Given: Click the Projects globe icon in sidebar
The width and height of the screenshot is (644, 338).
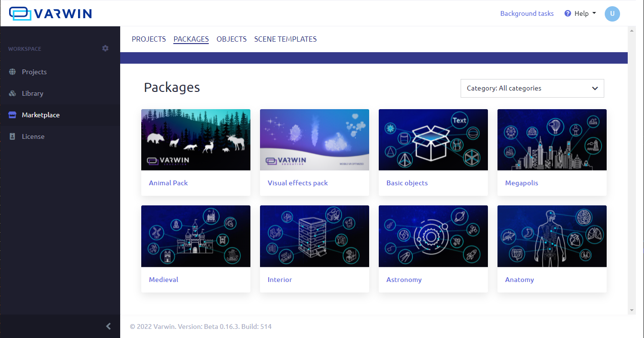Looking at the screenshot, I should (12, 72).
